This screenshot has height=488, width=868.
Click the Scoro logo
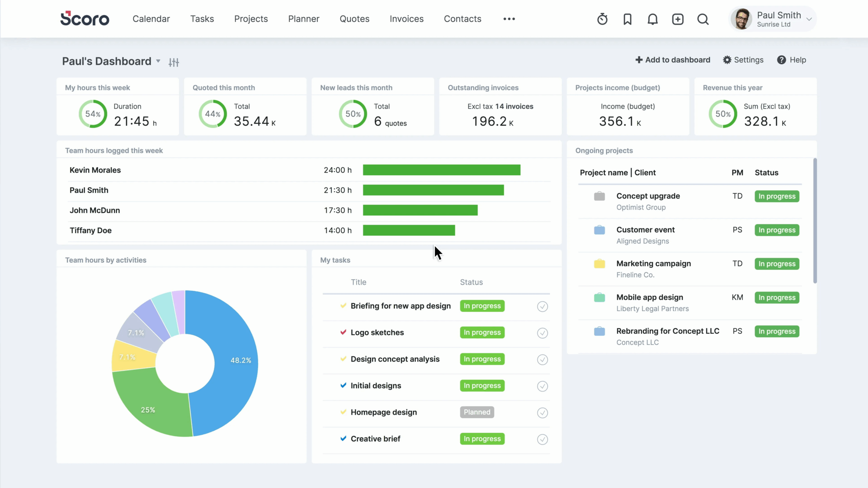tap(85, 19)
